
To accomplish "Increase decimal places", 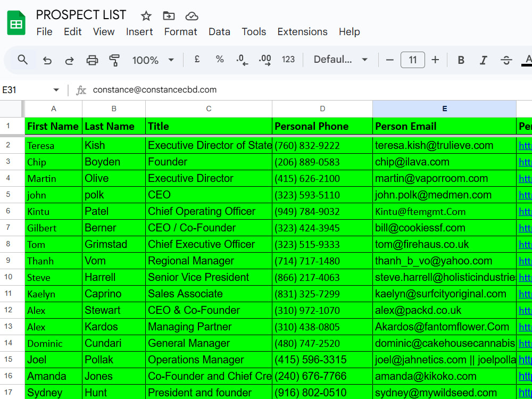I will (x=264, y=60).
